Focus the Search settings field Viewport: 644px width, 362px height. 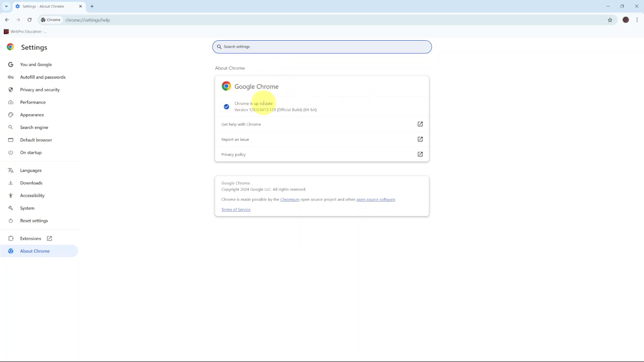(322, 47)
